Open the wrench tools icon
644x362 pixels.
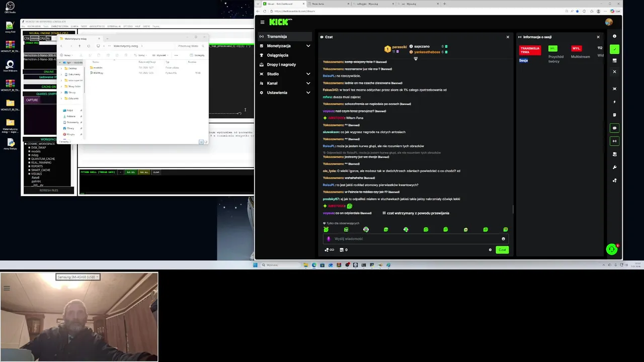(x=614, y=167)
